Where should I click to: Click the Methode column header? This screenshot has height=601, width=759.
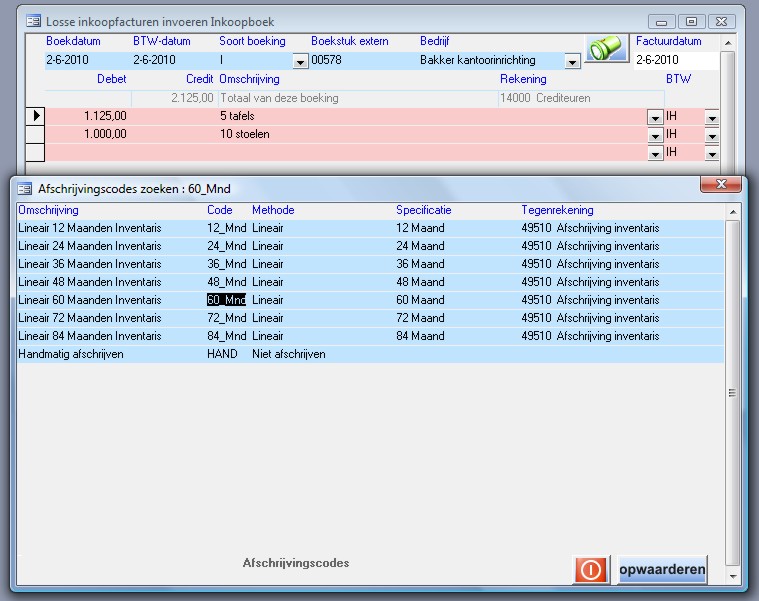(x=273, y=210)
